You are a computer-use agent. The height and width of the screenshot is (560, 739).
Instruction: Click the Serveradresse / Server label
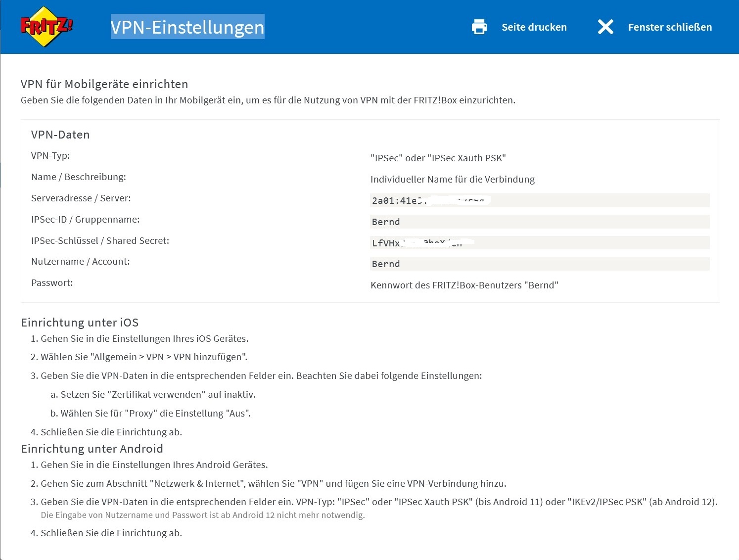pos(81,198)
